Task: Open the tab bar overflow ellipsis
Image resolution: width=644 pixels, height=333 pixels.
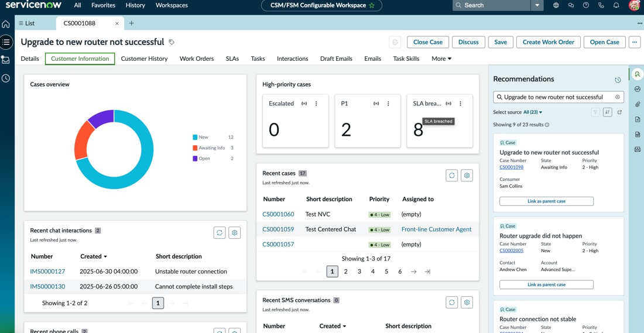Action: pos(639,23)
